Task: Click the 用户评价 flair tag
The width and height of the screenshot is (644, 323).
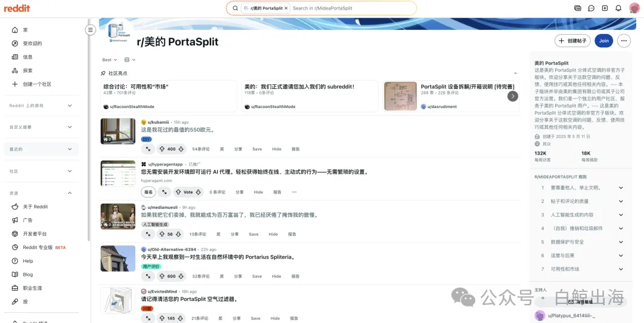Action: coord(151,267)
